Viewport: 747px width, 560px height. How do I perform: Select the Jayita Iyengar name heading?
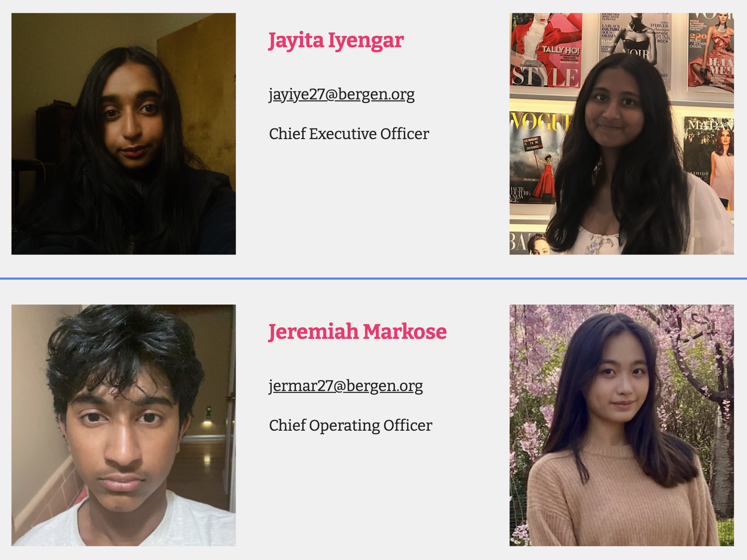[336, 41]
